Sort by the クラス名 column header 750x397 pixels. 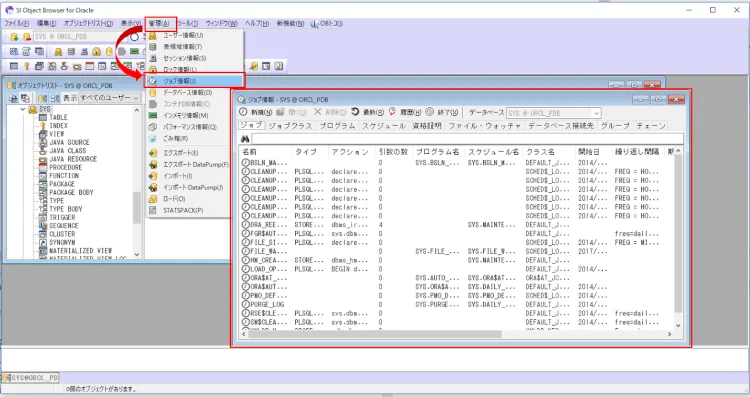tap(549, 152)
